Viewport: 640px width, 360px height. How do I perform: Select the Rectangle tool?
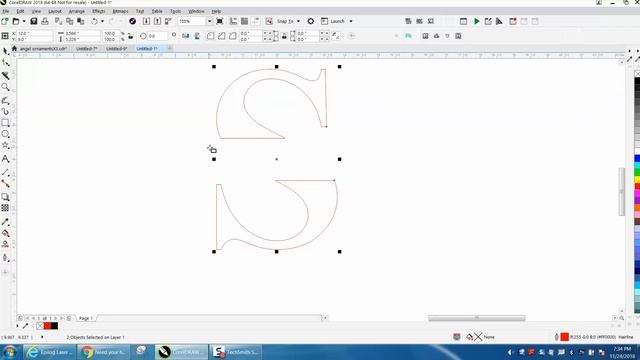coord(5,123)
